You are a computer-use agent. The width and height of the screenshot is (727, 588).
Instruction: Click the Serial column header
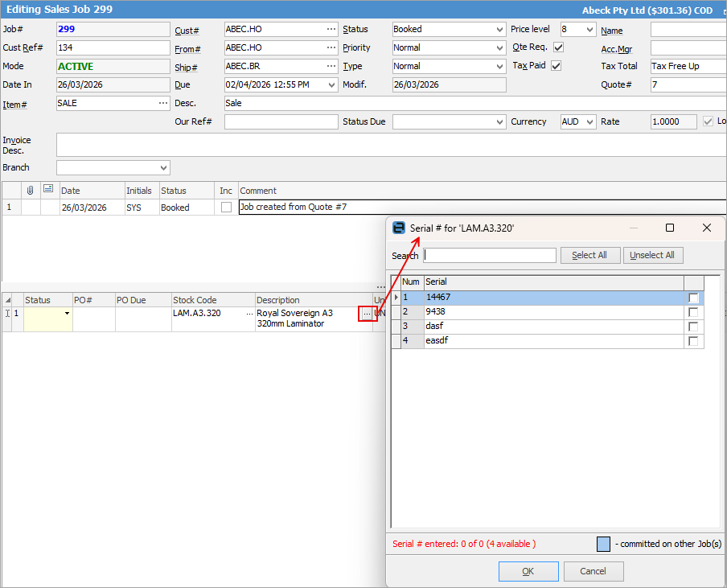pos(553,282)
